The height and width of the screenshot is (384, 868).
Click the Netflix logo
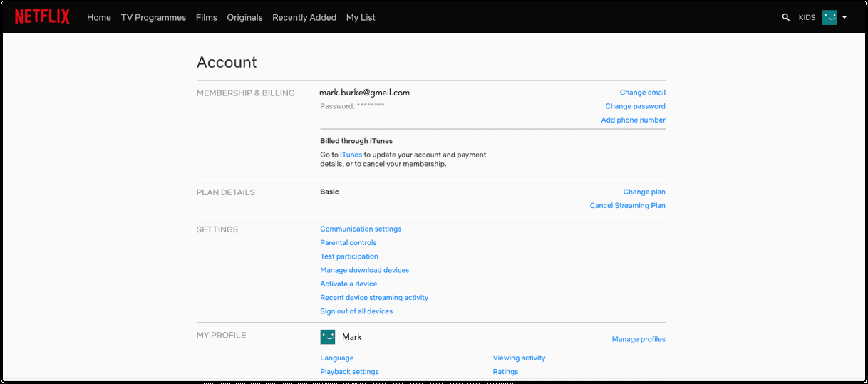42,17
